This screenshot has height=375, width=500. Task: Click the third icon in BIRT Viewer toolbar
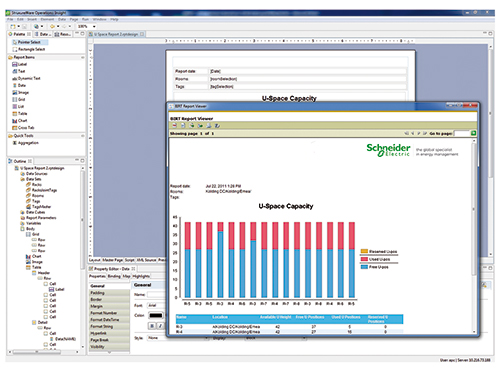(x=192, y=126)
